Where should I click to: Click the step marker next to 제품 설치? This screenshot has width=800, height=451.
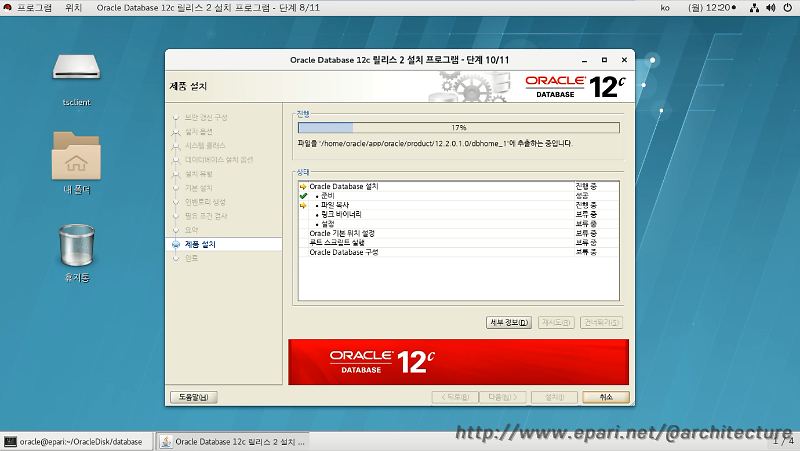(x=176, y=244)
